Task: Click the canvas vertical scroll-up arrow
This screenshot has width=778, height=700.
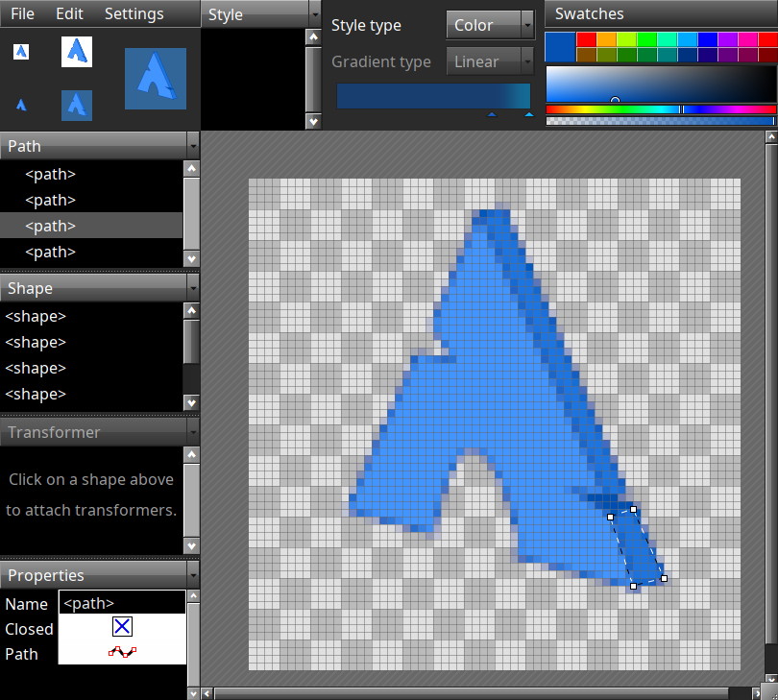Action: click(771, 137)
